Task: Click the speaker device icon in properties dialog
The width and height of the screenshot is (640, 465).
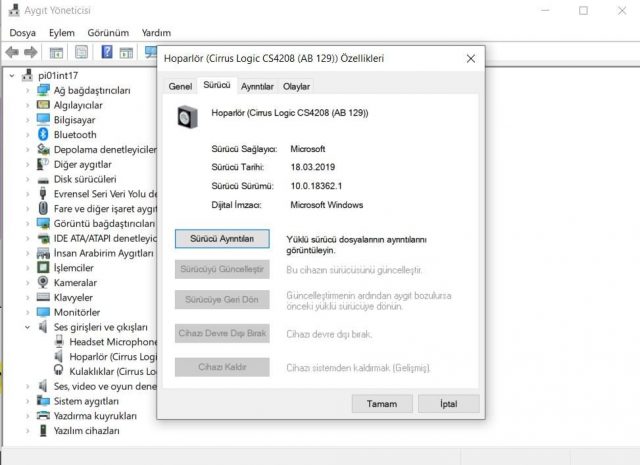Action: click(x=187, y=117)
